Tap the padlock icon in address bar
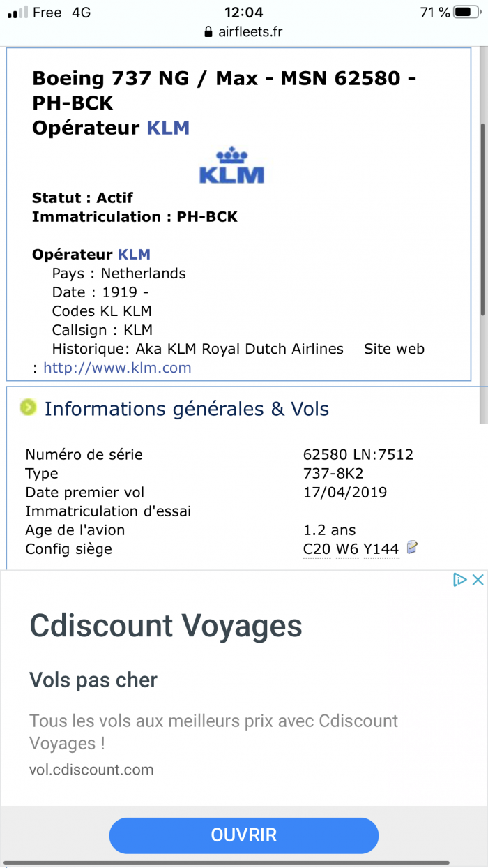 (x=208, y=32)
